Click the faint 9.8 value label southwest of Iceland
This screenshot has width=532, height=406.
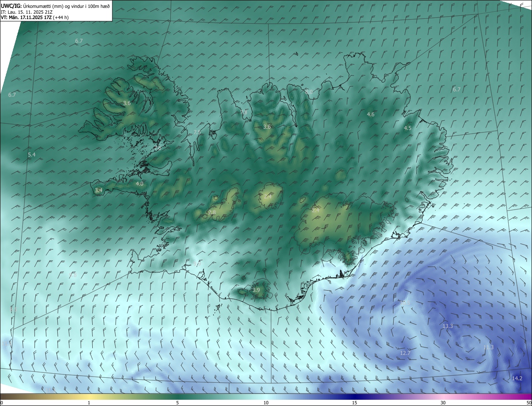(73, 275)
